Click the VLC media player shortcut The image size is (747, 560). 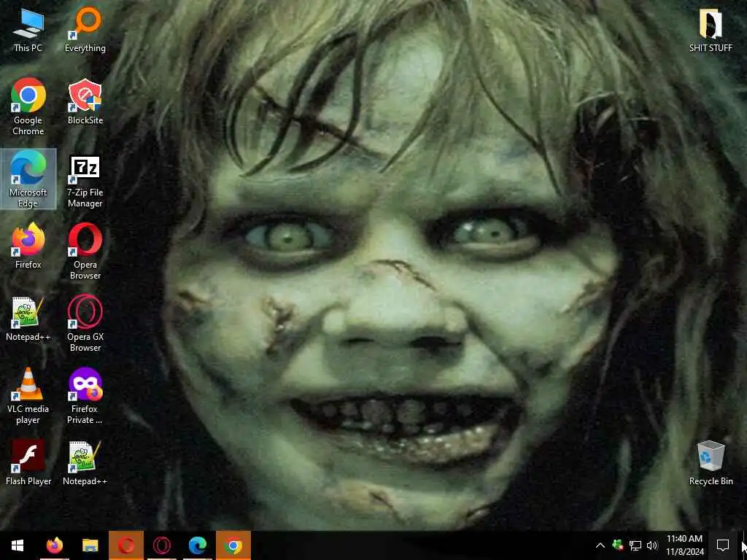tap(28, 396)
